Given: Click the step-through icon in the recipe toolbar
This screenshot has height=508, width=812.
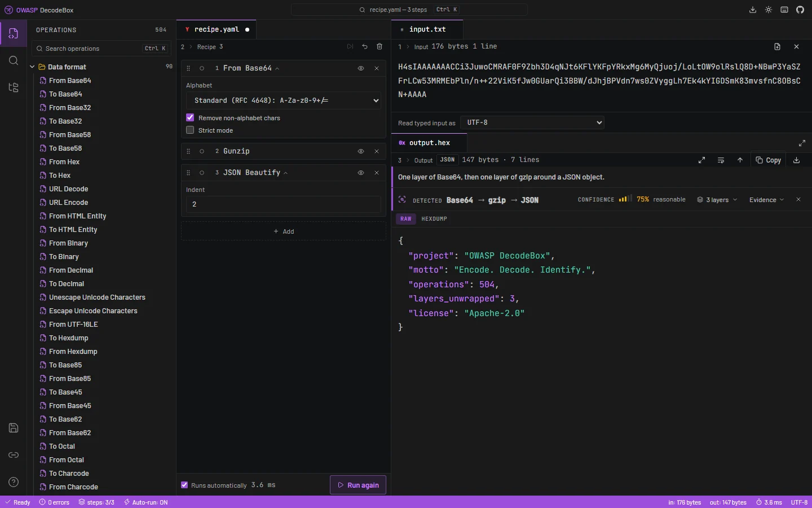Looking at the screenshot, I should [x=350, y=47].
